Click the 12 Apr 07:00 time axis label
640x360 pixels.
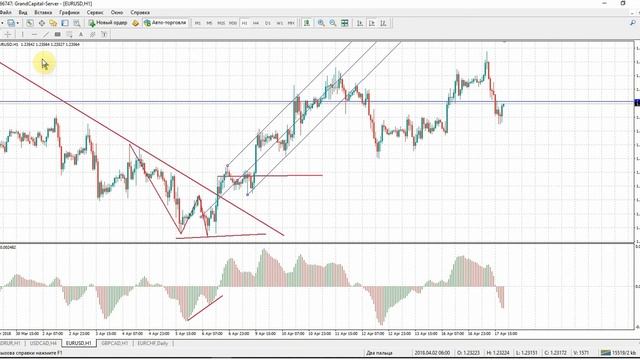(373, 333)
